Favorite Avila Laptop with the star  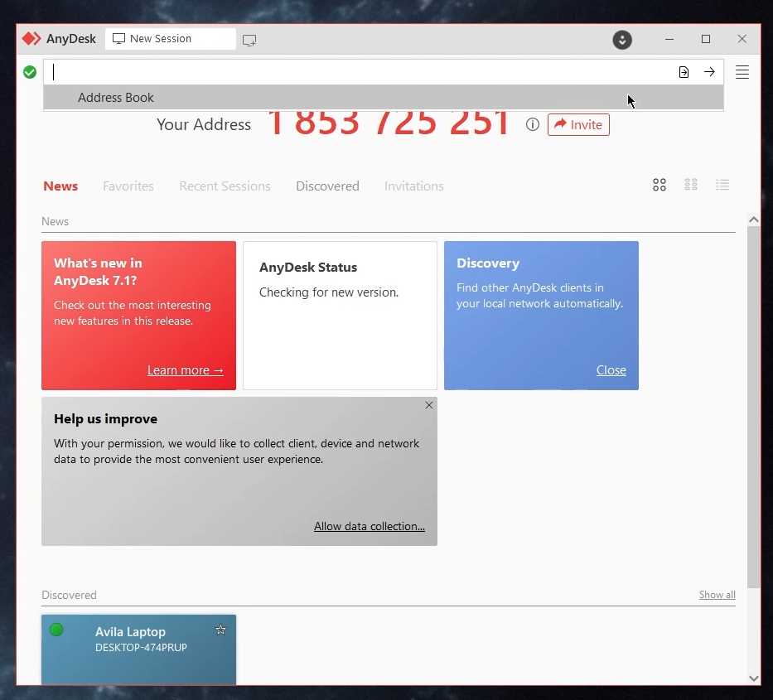click(220, 630)
